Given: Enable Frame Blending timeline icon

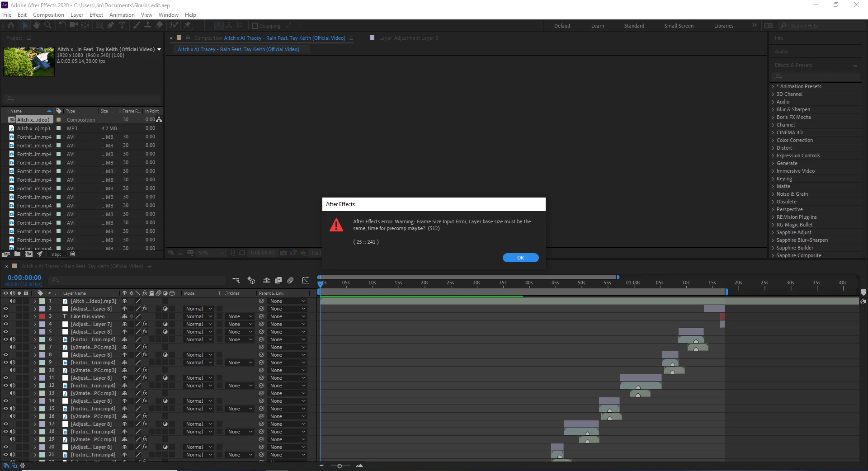Looking at the screenshot, I should click(278, 280).
